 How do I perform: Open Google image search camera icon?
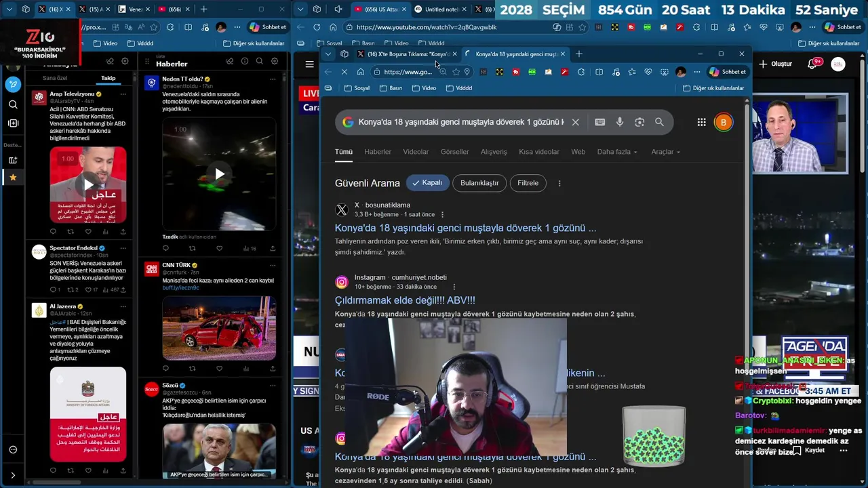pyautogui.click(x=639, y=122)
